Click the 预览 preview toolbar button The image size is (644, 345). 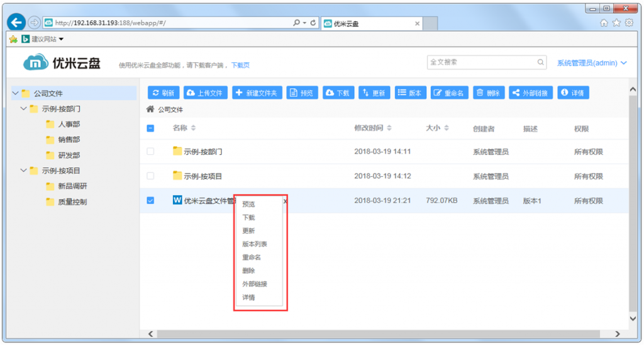(x=302, y=93)
